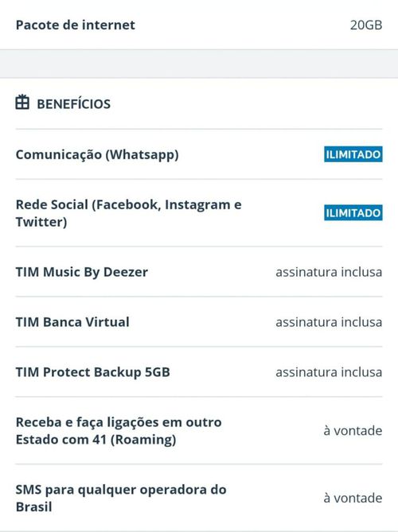Open the Roaming calls benefit row
Viewport: 398px width, 532px height.
199,430
